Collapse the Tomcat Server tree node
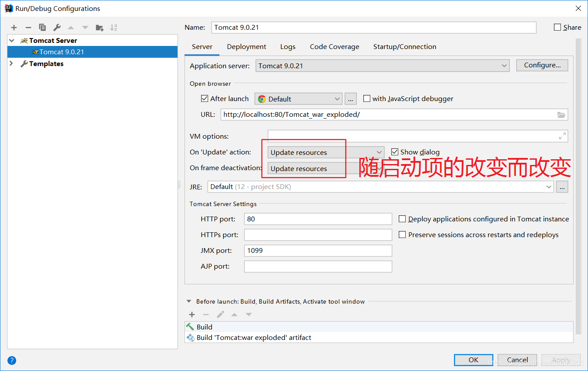 [x=12, y=40]
